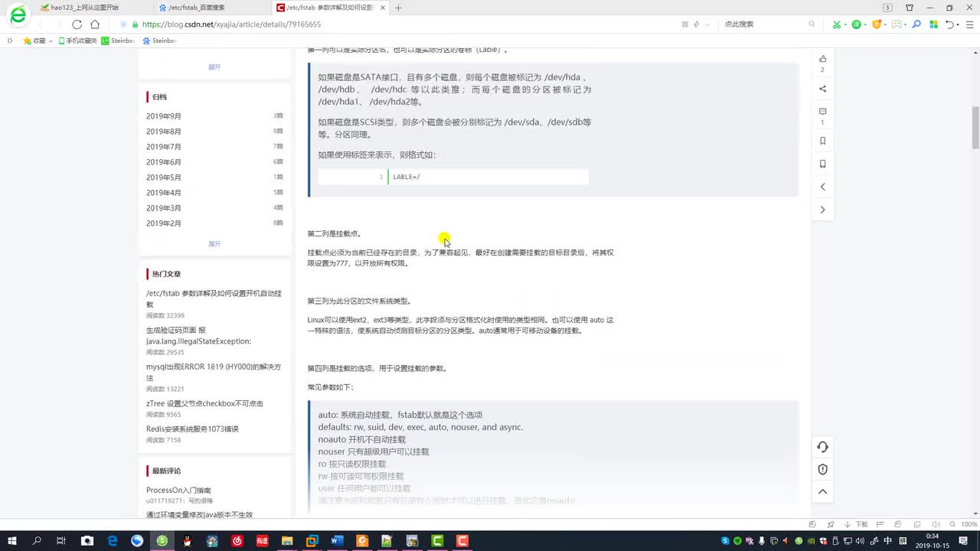980x551 pixels.
Task: Open 生成验证码页面 hot article
Action: click(198, 336)
